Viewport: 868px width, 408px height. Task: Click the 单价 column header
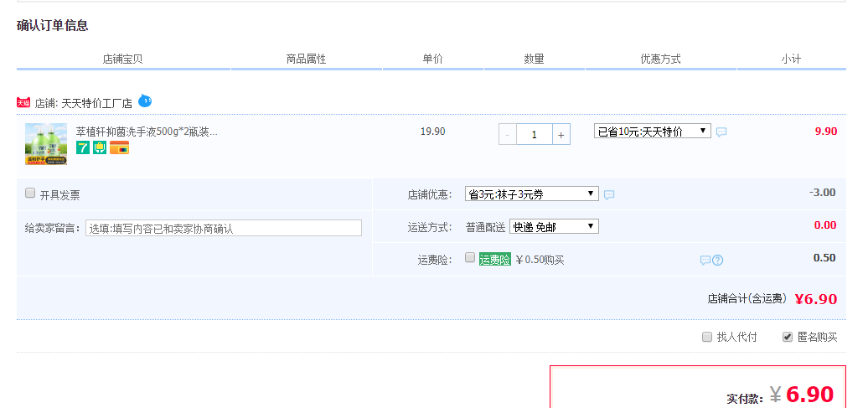point(433,59)
